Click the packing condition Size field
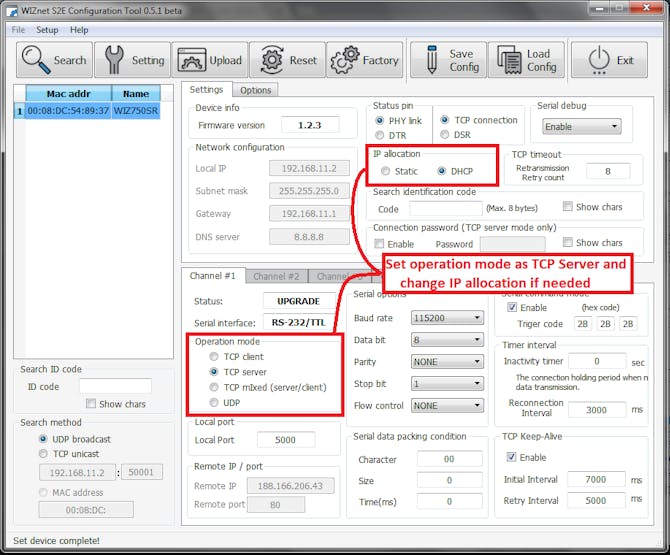670x555 pixels. [x=450, y=480]
